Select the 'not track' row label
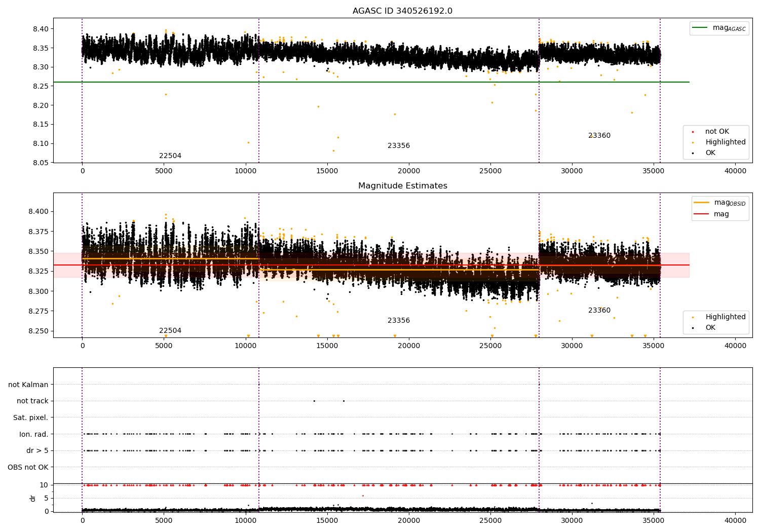The height and width of the screenshot is (532, 760). 32,401
